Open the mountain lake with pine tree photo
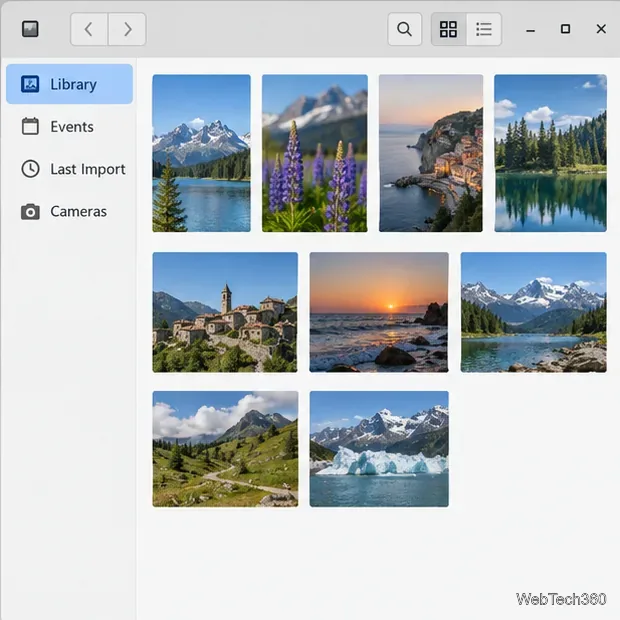The height and width of the screenshot is (620, 620). click(202, 153)
